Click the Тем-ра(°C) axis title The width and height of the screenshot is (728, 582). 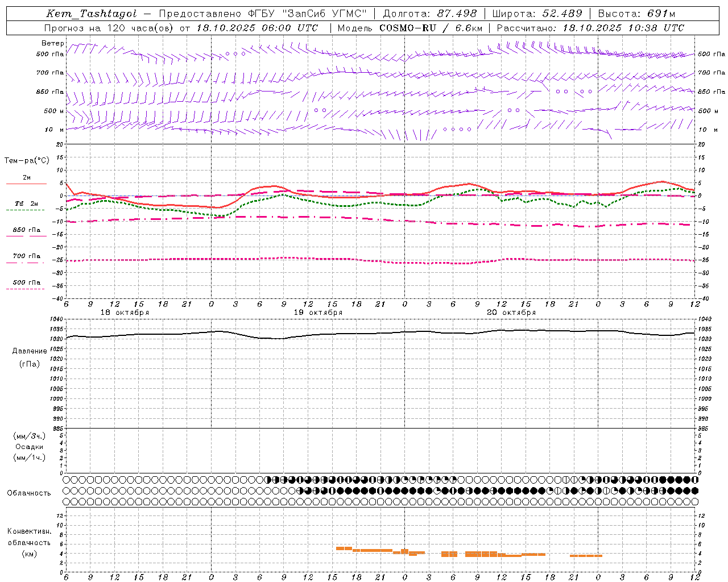pos(27,161)
